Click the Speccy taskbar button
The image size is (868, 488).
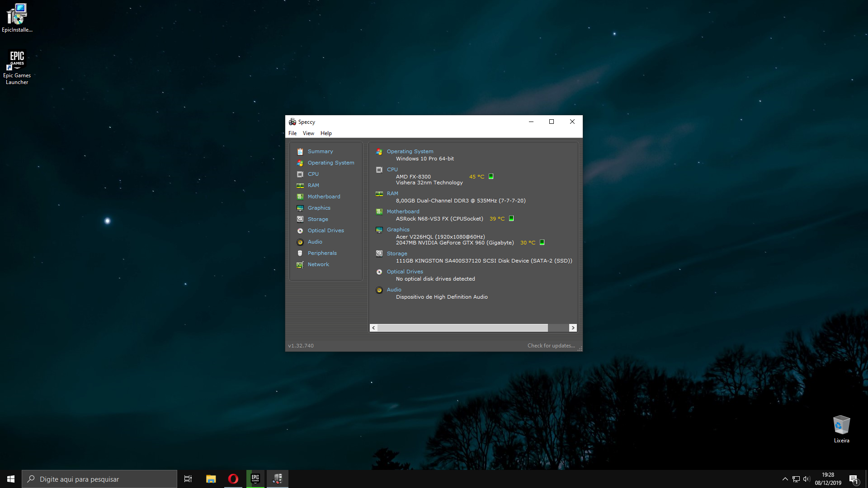[x=278, y=479]
